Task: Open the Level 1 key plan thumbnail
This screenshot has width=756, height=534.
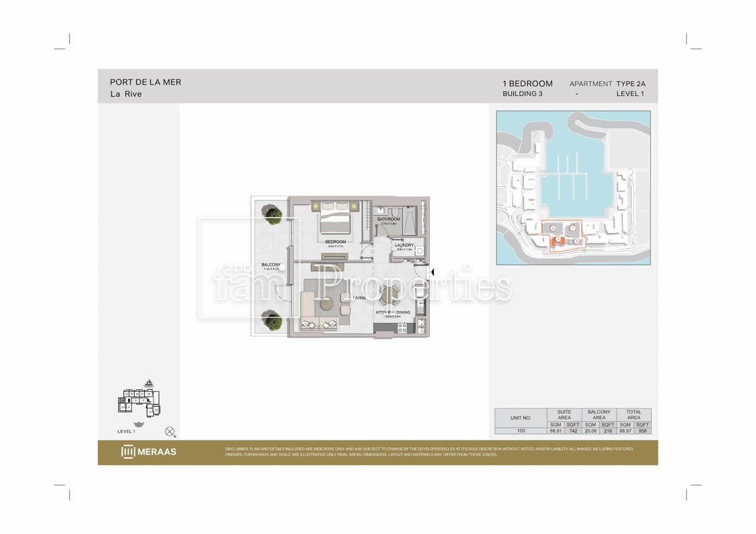Action: (x=139, y=402)
